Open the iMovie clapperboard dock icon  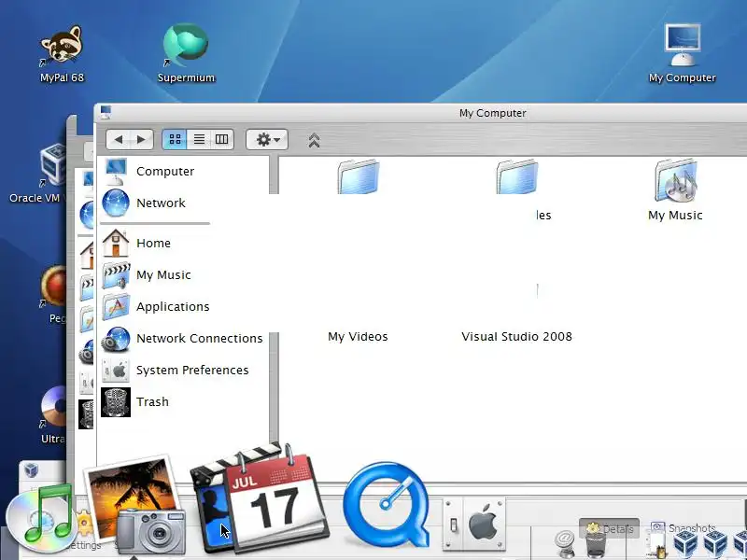[x=212, y=505]
